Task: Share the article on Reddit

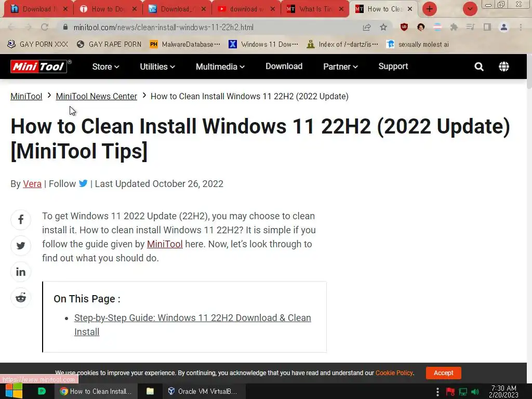Action: [x=21, y=298]
